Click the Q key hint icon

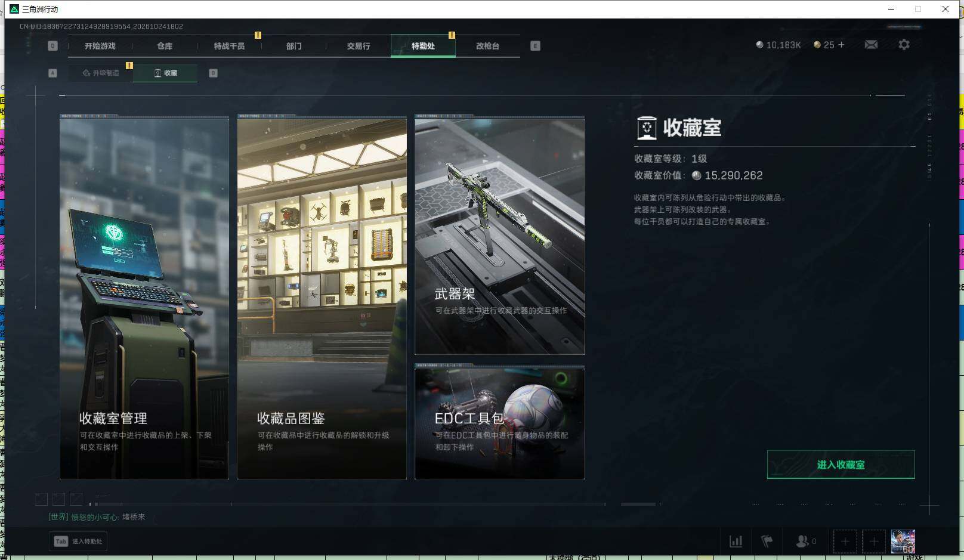[52, 46]
